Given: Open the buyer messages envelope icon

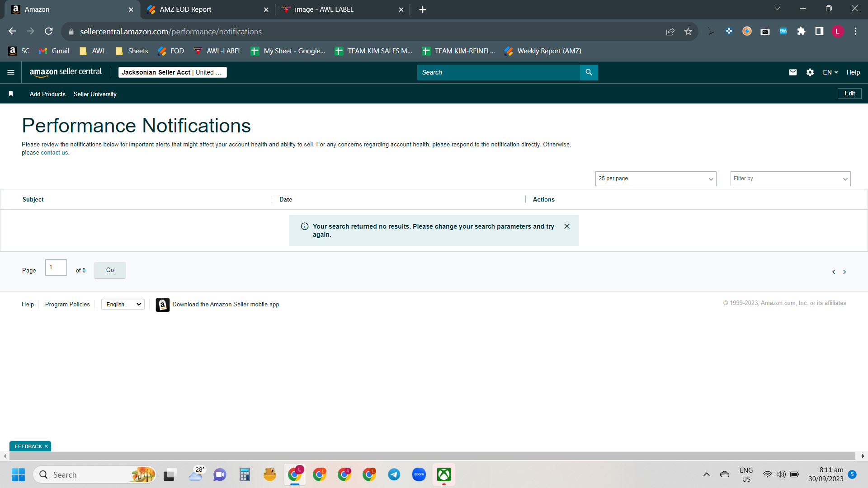Looking at the screenshot, I should pos(793,72).
